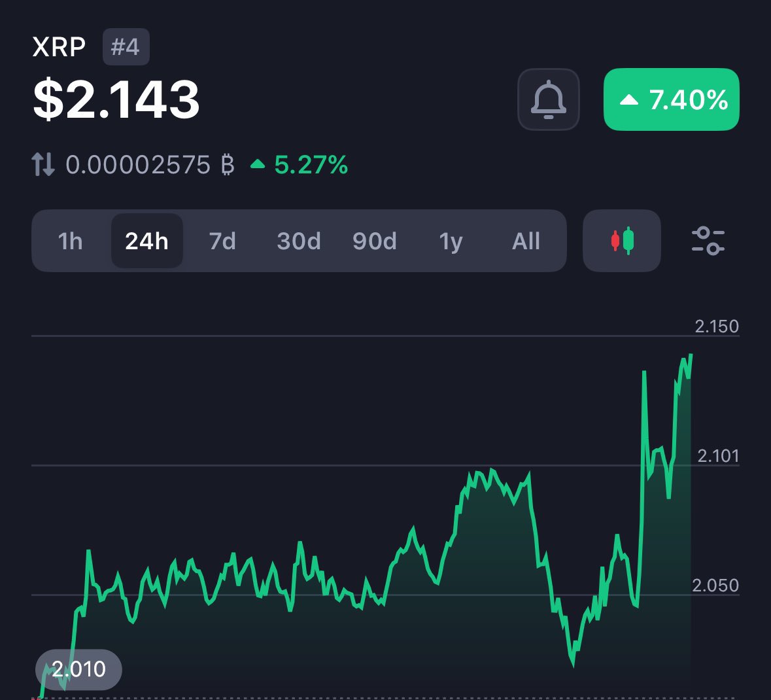The height and width of the screenshot is (700, 771).
Task: Tap the $2.143 price
Action: [116, 99]
